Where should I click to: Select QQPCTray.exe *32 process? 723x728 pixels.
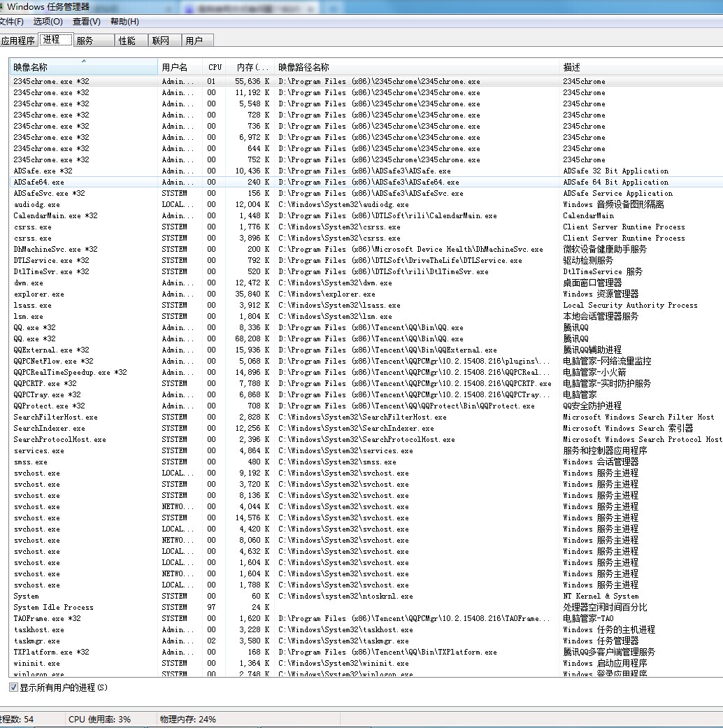(366, 394)
